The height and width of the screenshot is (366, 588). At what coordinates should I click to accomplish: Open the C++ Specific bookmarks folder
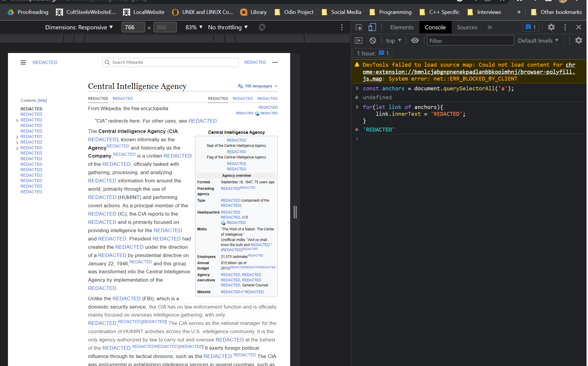(440, 12)
